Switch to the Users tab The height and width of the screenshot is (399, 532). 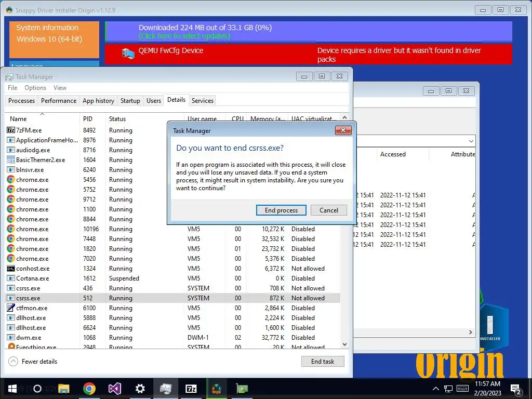(154, 101)
